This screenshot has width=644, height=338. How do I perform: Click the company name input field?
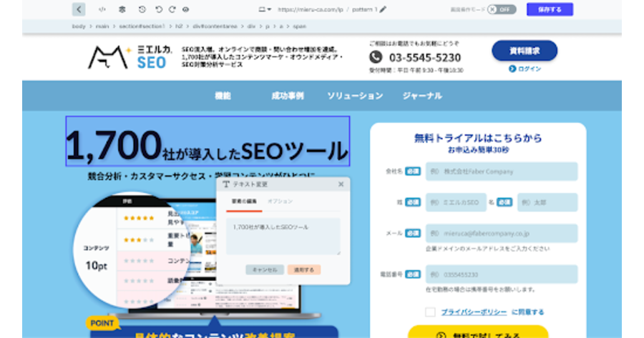(502, 172)
